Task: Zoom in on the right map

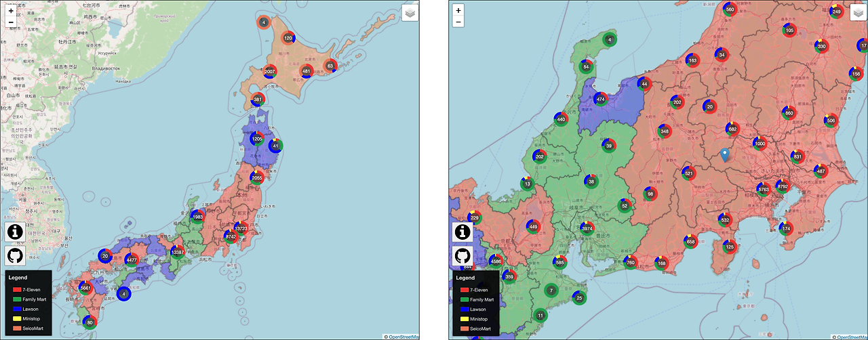Action: click(458, 11)
